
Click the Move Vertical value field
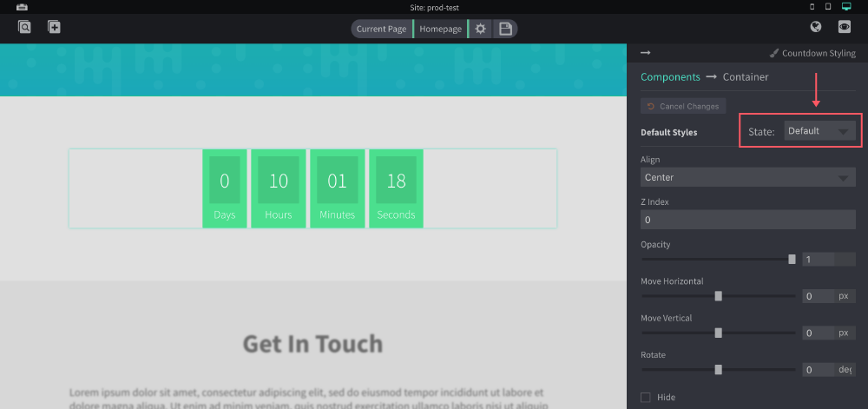coord(818,333)
